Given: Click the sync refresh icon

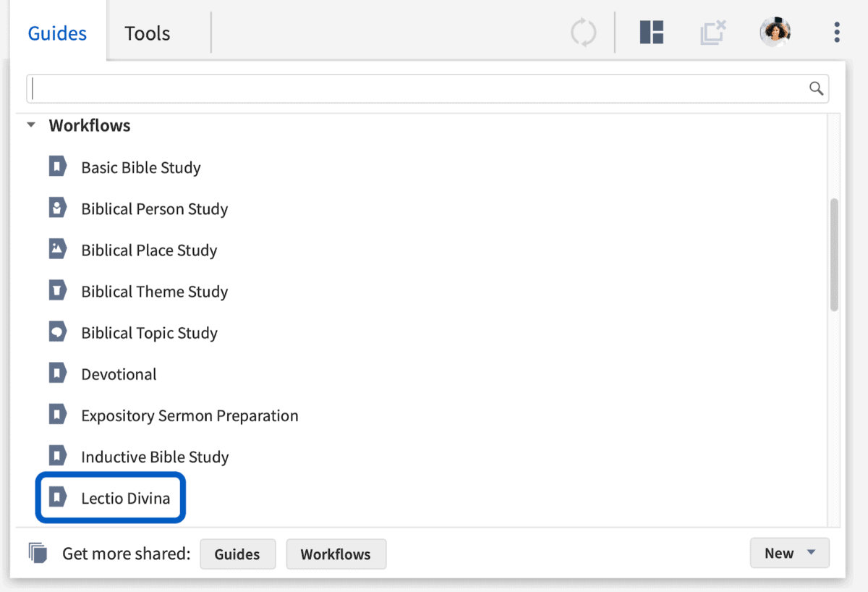Looking at the screenshot, I should click(583, 33).
